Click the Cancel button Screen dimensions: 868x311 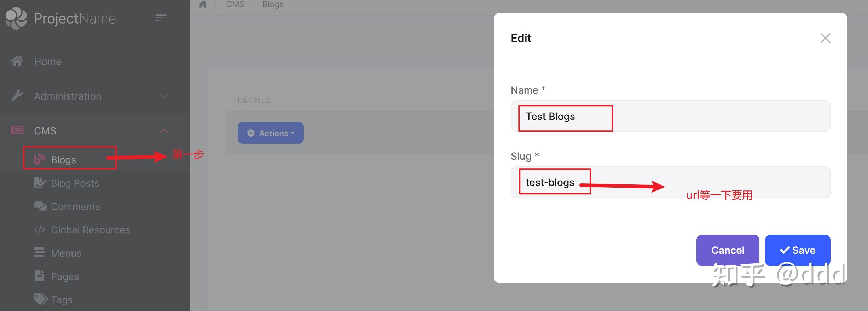[x=728, y=250]
